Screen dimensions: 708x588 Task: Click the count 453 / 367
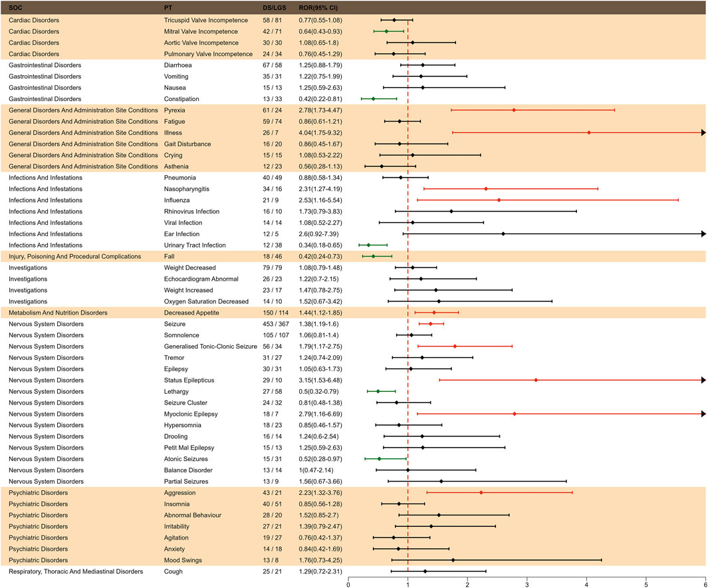pyautogui.click(x=275, y=324)
